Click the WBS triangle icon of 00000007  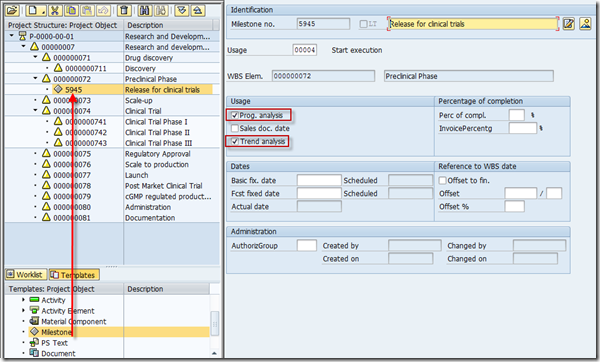coord(34,47)
